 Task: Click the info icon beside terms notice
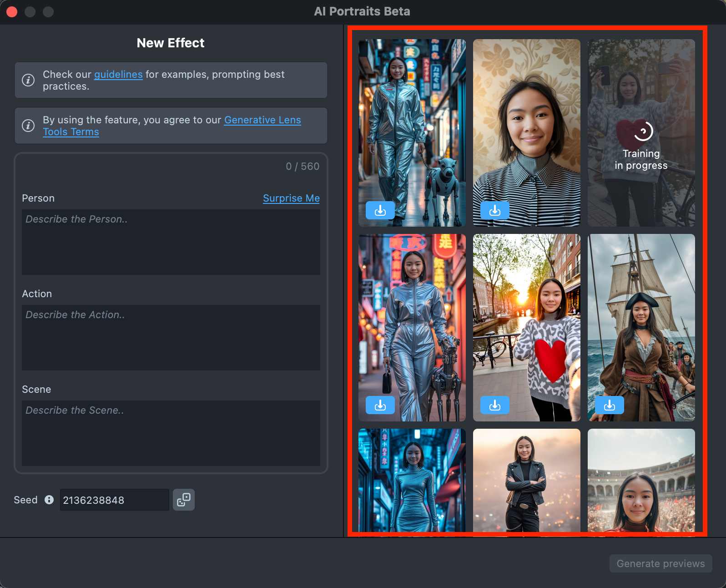pos(28,126)
